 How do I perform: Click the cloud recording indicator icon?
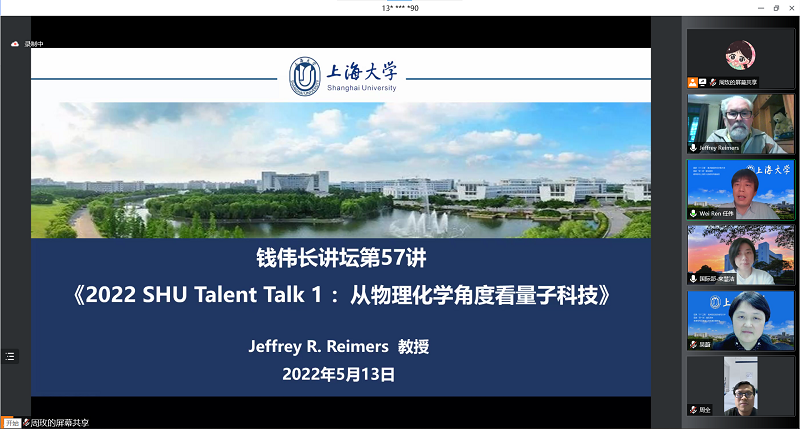[15, 44]
